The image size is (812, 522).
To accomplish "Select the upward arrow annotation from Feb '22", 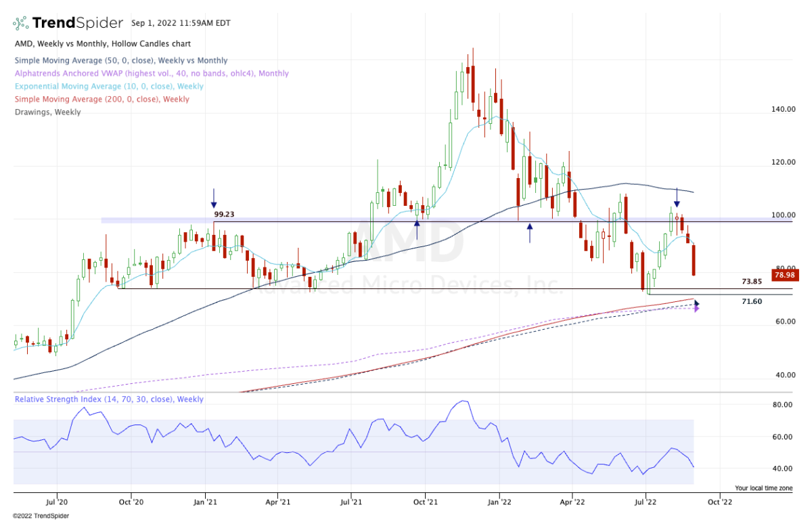I will 529,231.
